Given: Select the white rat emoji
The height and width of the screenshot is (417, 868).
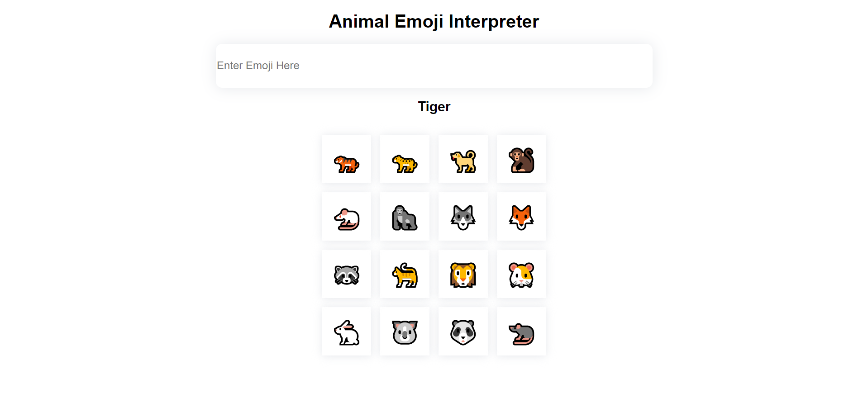Looking at the screenshot, I should [346, 217].
